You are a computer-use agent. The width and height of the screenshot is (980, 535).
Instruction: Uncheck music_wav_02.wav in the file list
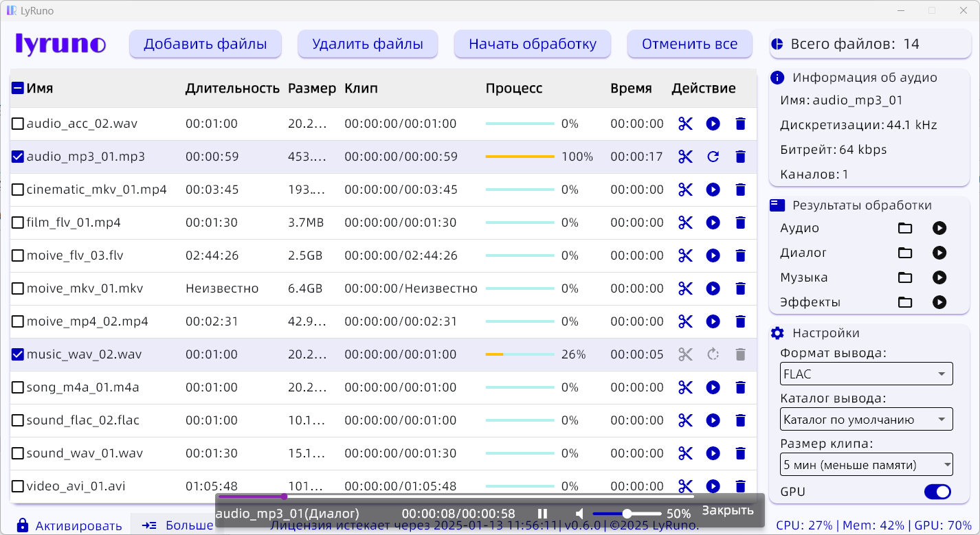coord(17,354)
